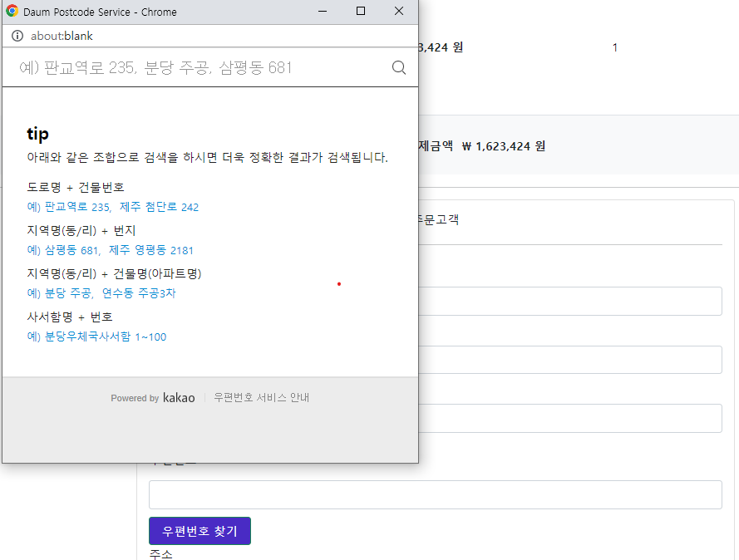Select example 분당 주공, 연수동 주공3차
Screen dimensions: 739x560
101,293
